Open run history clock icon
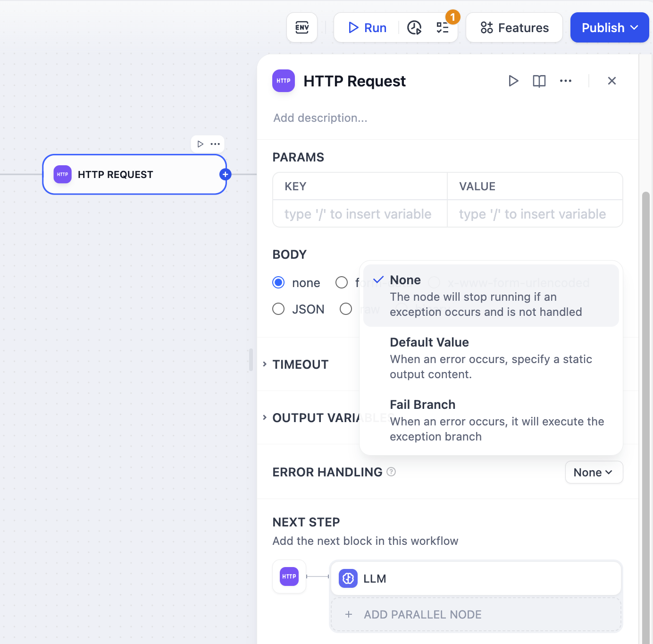The image size is (653, 644). 414,28
